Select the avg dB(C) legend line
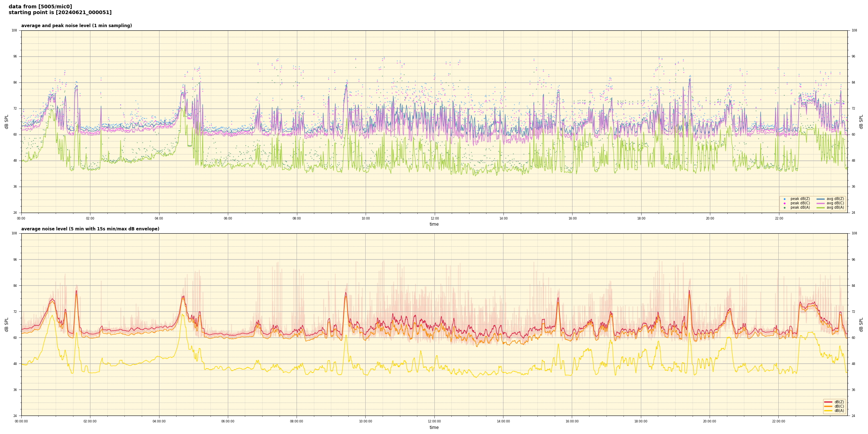 coord(821,203)
